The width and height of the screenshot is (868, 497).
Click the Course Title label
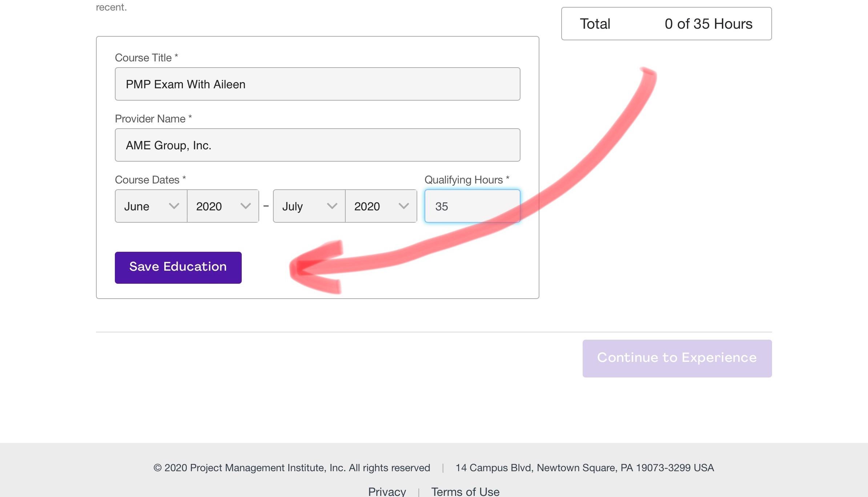click(143, 58)
